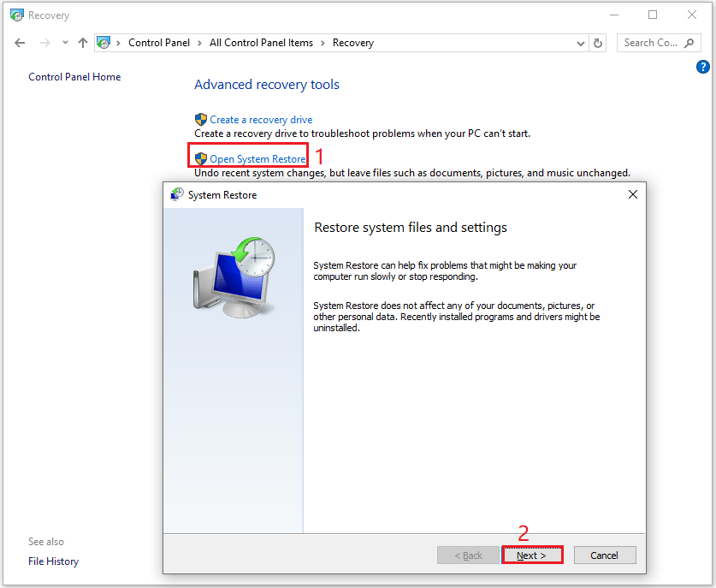Image resolution: width=716 pixels, height=588 pixels.
Task: Open the File History link
Action: point(53,561)
